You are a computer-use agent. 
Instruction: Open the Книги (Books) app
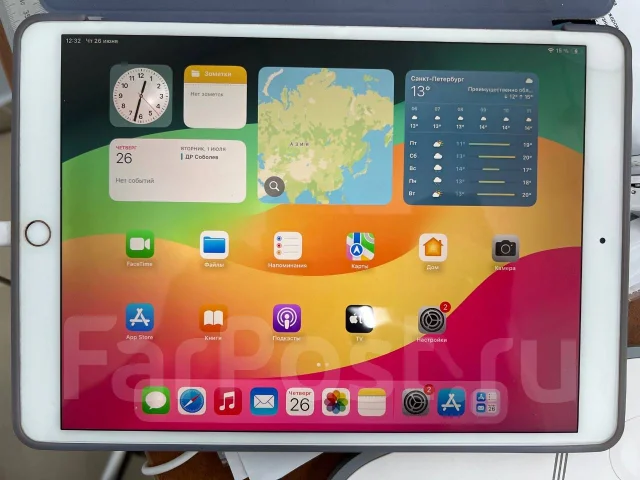[213, 318]
